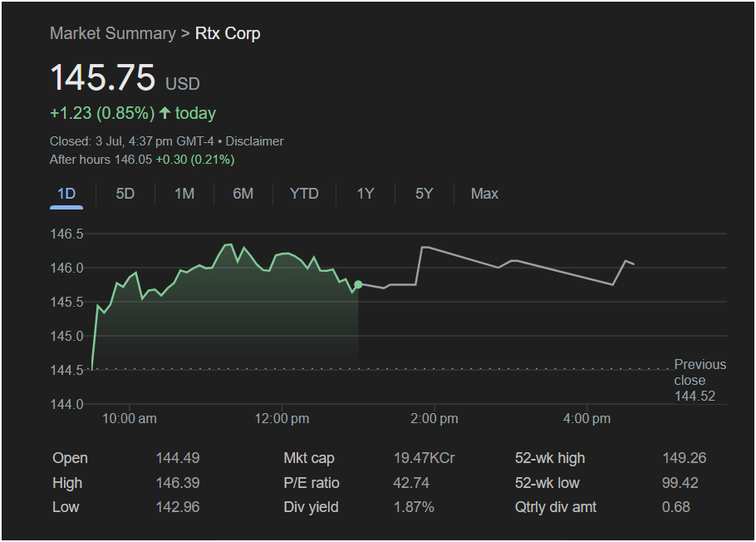Click the 145.75 stock price
Screen dimensions: 756x542
coord(103,77)
